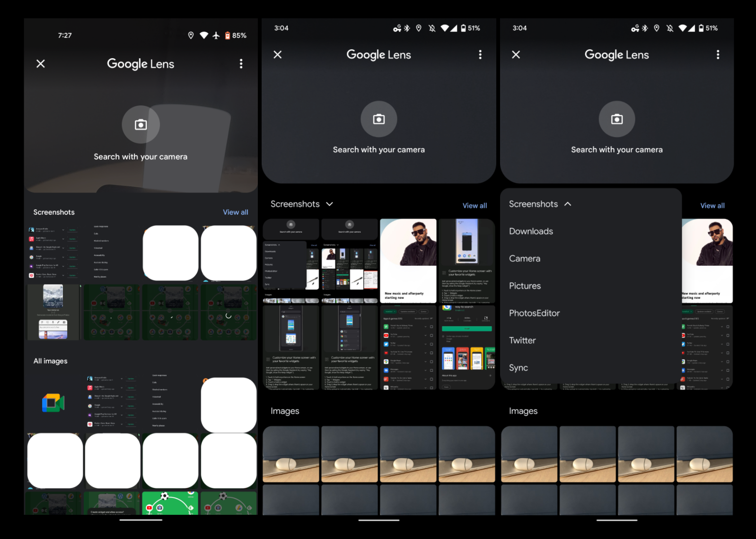Close Google Lens in the right phone screen
The height and width of the screenshot is (539, 756).
coord(516,54)
